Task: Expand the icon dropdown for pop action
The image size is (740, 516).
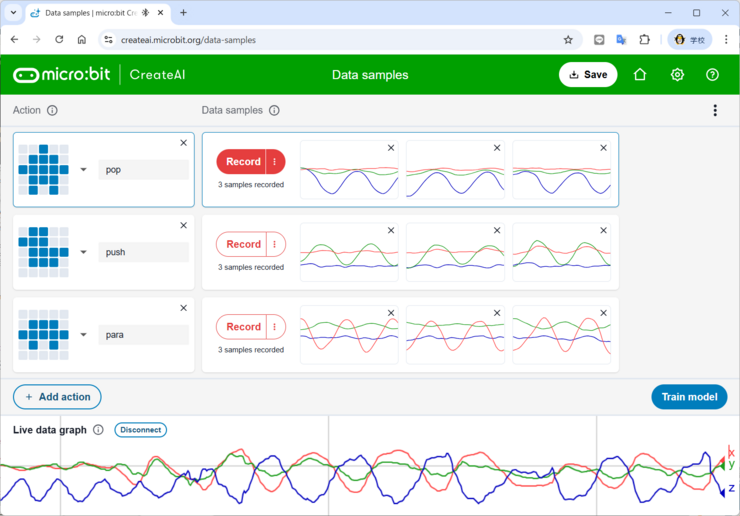Action: [x=84, y=170]
